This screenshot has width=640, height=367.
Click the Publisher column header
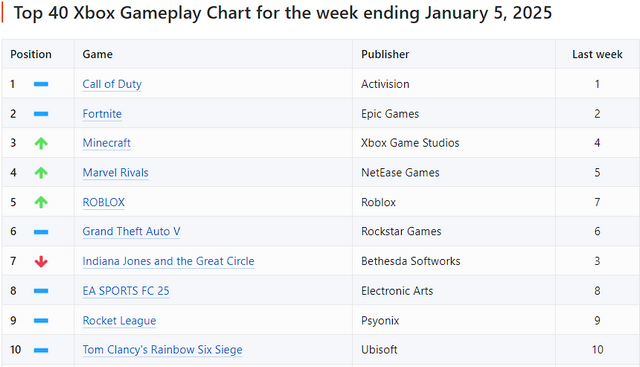(385, 54)
